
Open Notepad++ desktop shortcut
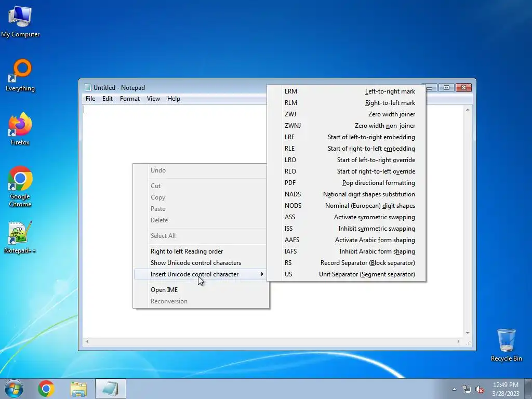[x=20, y=237]
